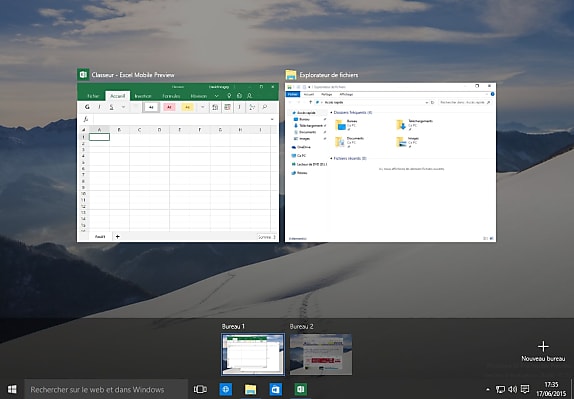Select the Accueil tab in Excel
Image resolution: width=574 pixels, height=399 pixels.
coord(118,96)
